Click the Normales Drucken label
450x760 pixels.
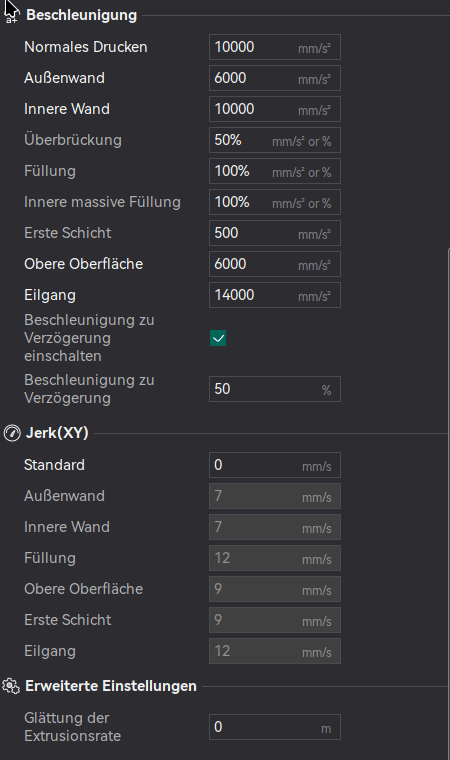point(86,47)
